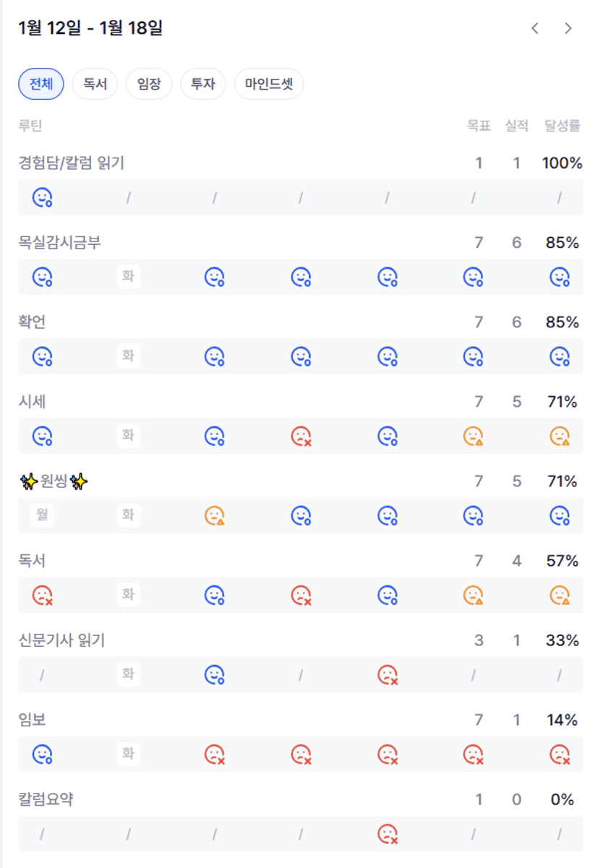The height and width of the screenshot is (868, 598).
Task: Click the 1월 12일 - 1월 18일 date range
Action: 90,28
